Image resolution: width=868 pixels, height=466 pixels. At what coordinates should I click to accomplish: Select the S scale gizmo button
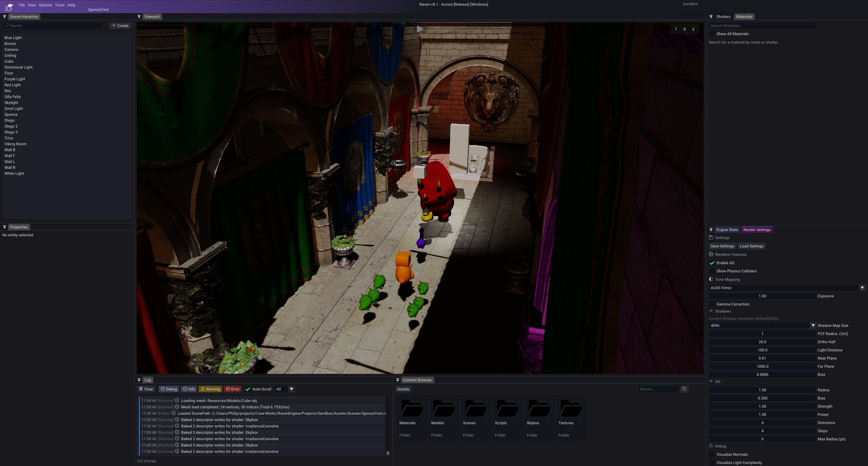[693, 29]
